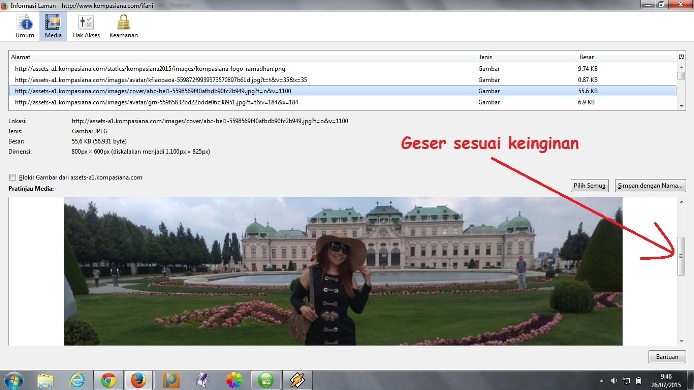
Task: Click the Dimensi value text
Action: tap(141, 151)
